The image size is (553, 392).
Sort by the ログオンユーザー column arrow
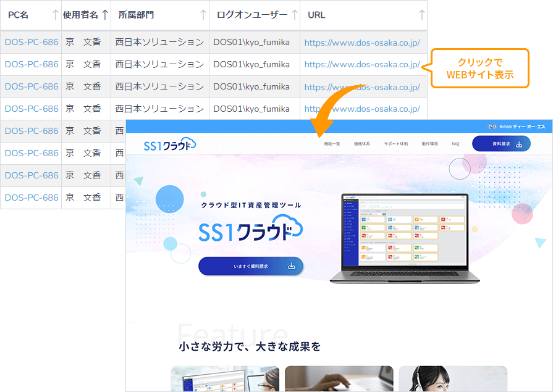tap(295, 15)
